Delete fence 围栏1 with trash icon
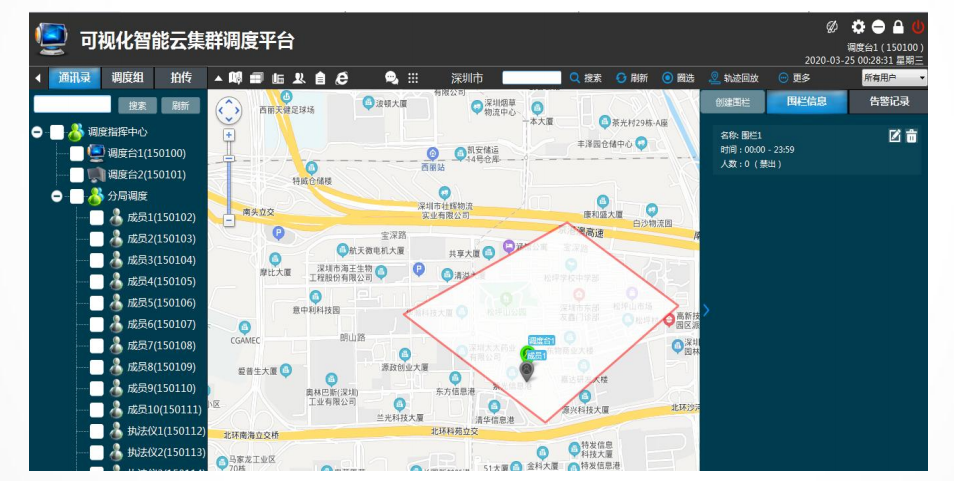This screenshot has height=481, width=954. coord(911,136)
